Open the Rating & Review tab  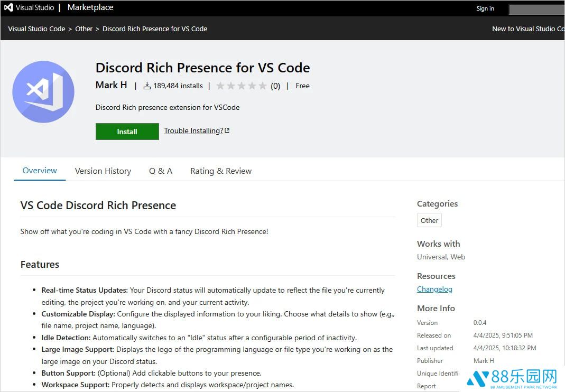(x=221, y=171)
